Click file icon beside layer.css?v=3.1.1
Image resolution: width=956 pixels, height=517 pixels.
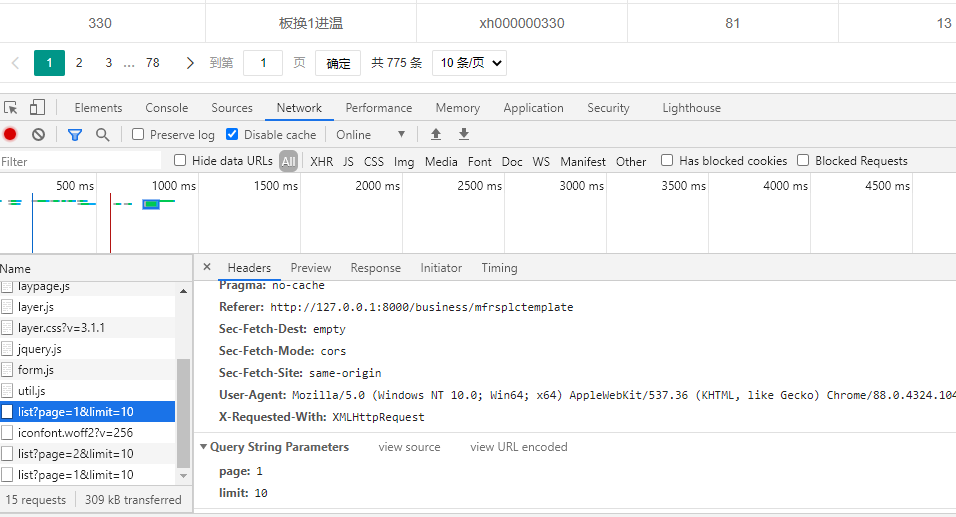point(7,327)
